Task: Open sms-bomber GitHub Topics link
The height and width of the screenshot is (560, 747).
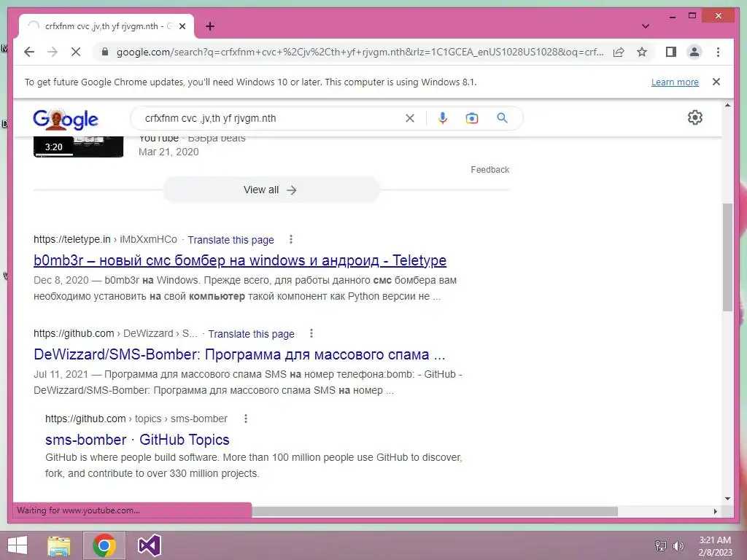Action: [137, 440]
